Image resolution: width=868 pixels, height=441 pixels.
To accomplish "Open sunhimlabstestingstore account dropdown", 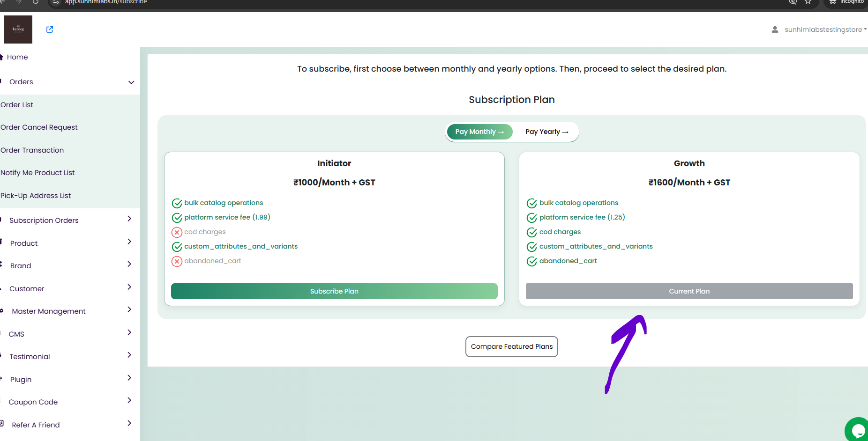I will [x=825, y=29].
